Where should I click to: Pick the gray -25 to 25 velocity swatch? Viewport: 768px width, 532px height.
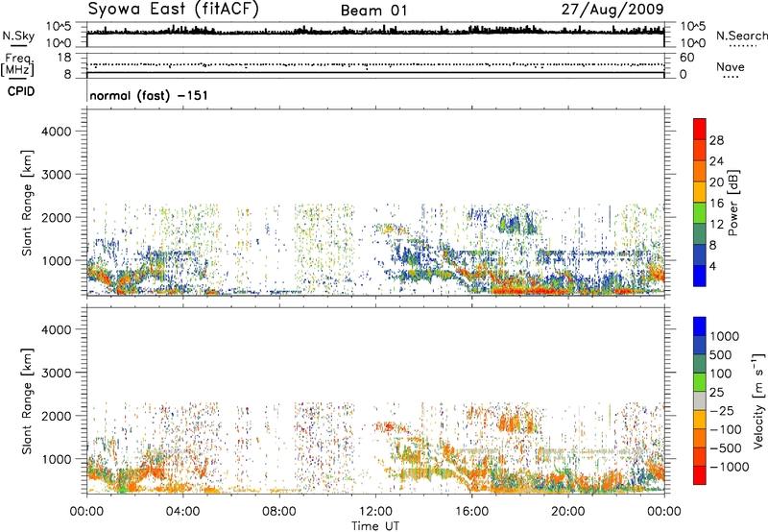[x=700, y=400]
